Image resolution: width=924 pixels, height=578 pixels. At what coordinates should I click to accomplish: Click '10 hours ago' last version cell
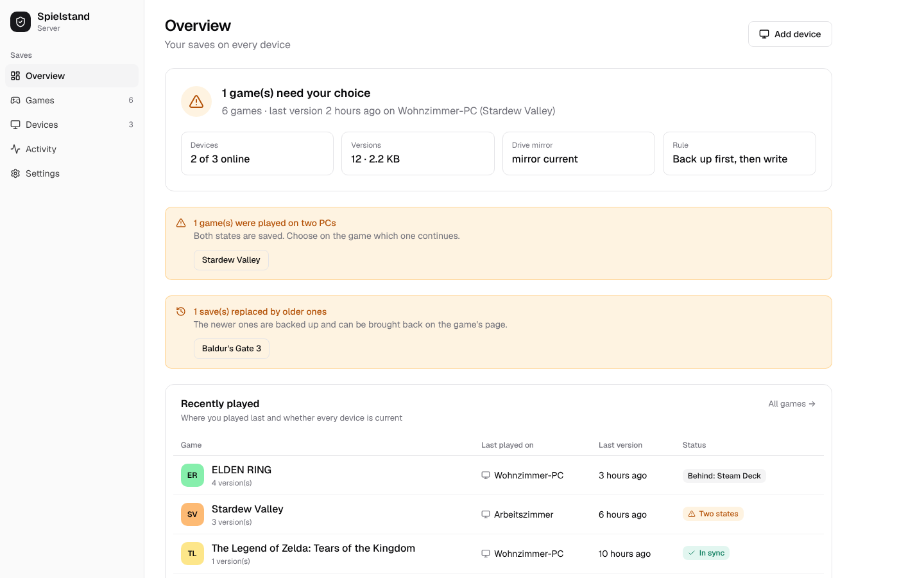click(x=624, y=554)
